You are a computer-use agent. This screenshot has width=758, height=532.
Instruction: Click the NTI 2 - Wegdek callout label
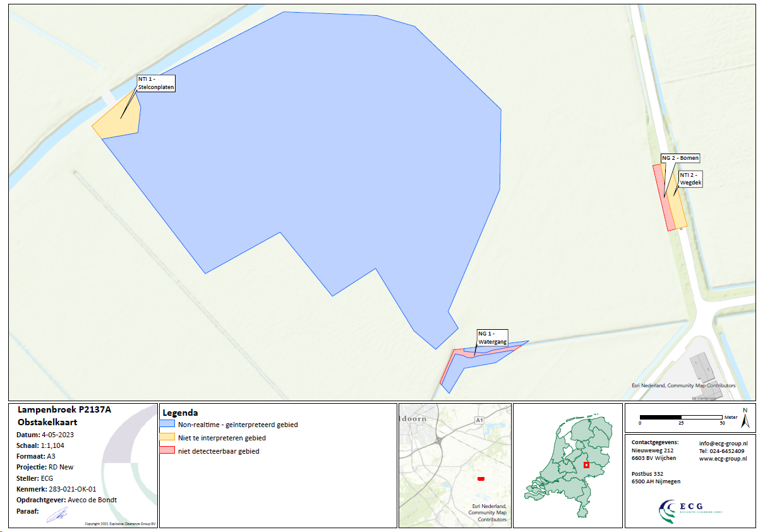point(690,178)
